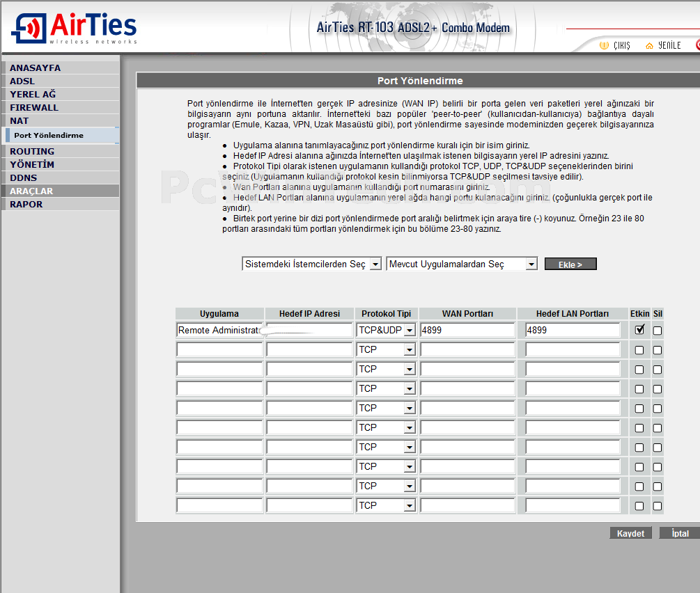Click the AirTies logo
This screenshot has height=593, width=700.
(x=74, y=28)
